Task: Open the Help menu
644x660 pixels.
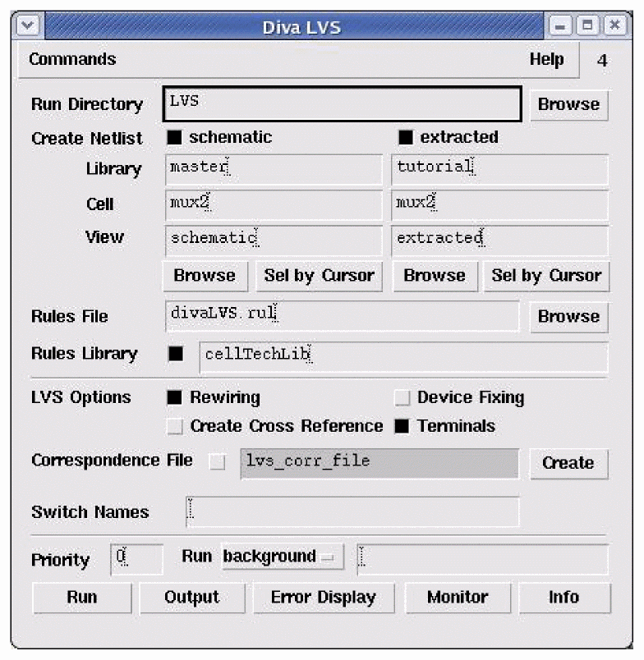Action: click(x=546, y=59)
